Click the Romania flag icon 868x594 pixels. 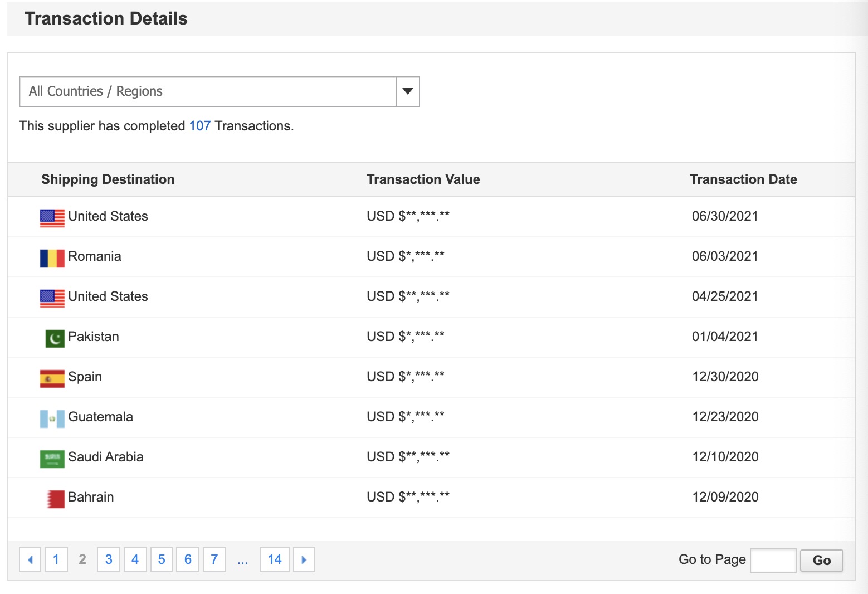[52, 258]
